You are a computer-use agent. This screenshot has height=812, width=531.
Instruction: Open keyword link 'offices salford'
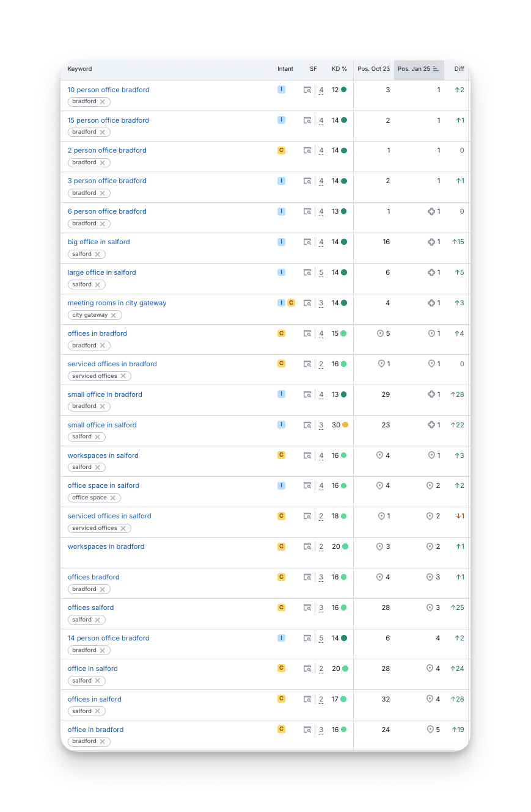(90, 608)
